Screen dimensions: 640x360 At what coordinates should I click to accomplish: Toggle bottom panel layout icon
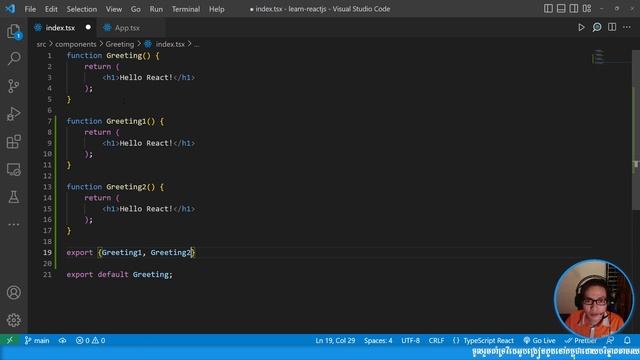point(561,9)
